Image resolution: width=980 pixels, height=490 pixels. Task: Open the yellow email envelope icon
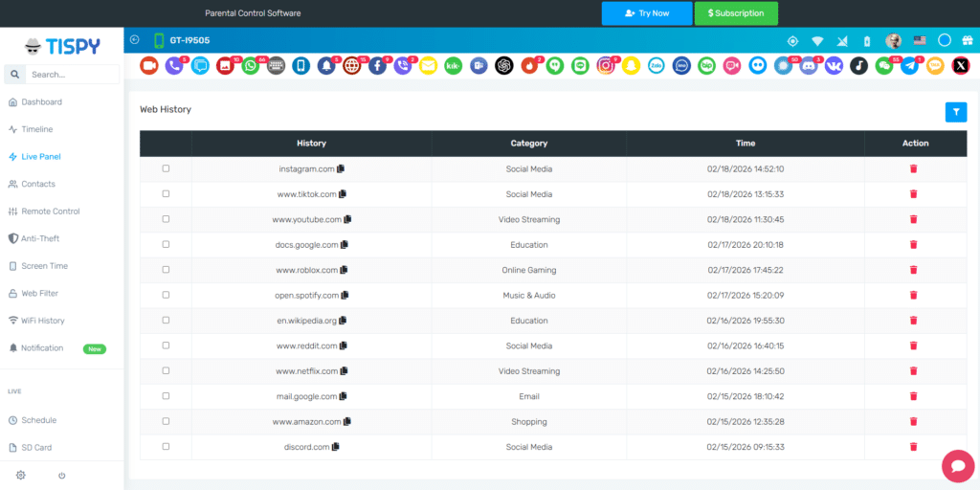428,65
